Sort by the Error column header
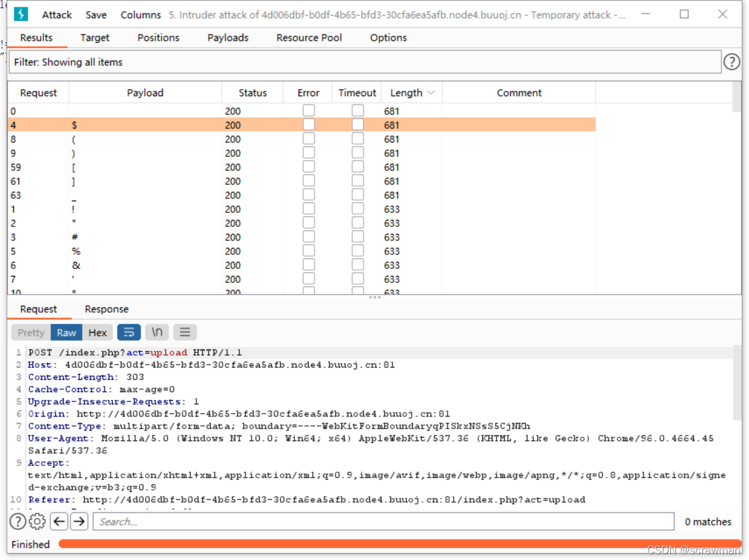Image resolution: width=749 pixels, height=560 pixels. coord(308,93)
